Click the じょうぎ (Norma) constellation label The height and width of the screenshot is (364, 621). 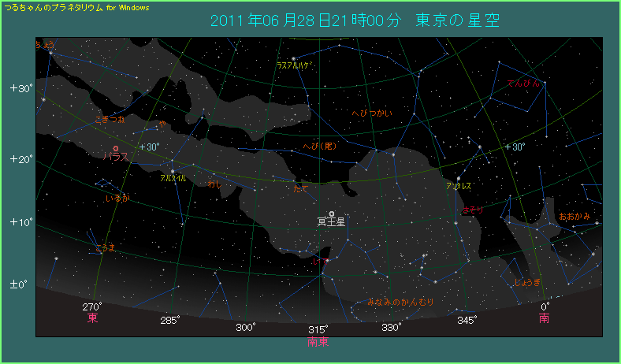[x=527, y=282]
